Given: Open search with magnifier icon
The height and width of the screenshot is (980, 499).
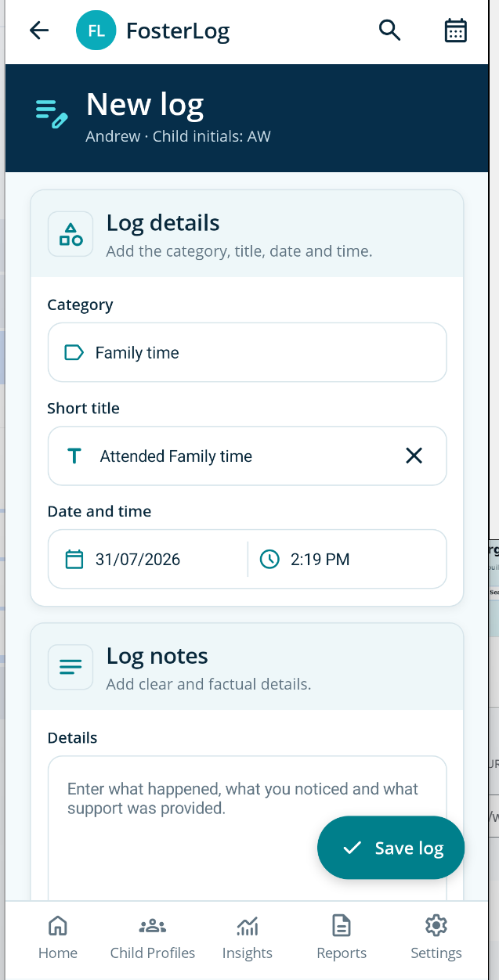Looking at the screenshot, I should pos(389,31).
